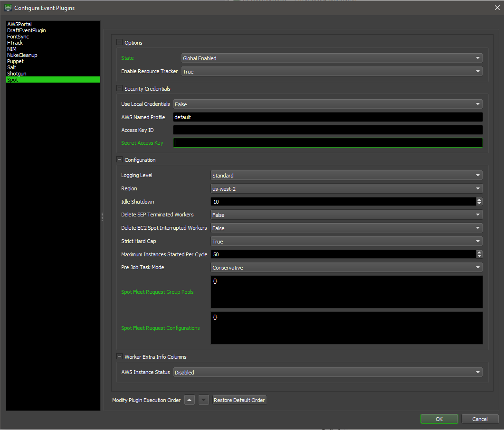Click the Restore Default Order button
The height and width of the screenshot is (430, 504).
pyautogui.click(x=239, y=400)
